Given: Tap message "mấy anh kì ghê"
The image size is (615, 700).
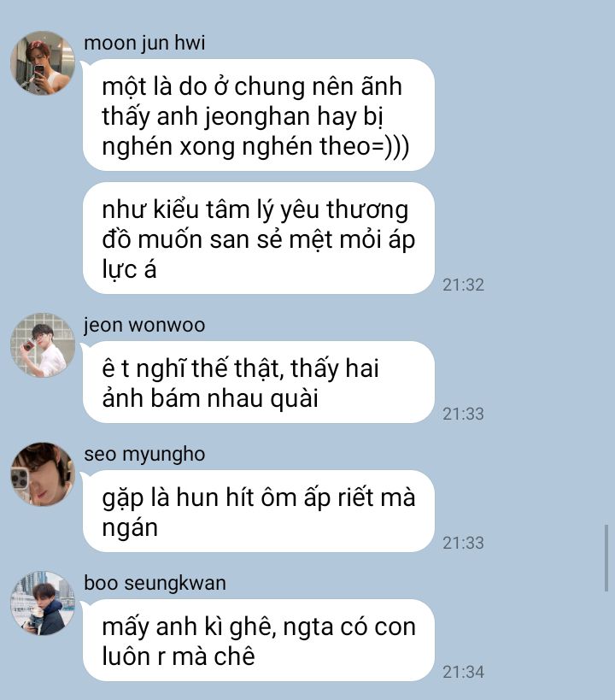Looking at the screenshot, I should [259, 640].
